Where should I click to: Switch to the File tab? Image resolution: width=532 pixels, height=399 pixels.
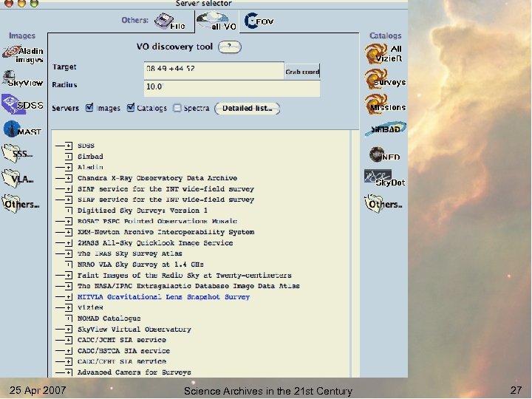coord(170,21)
